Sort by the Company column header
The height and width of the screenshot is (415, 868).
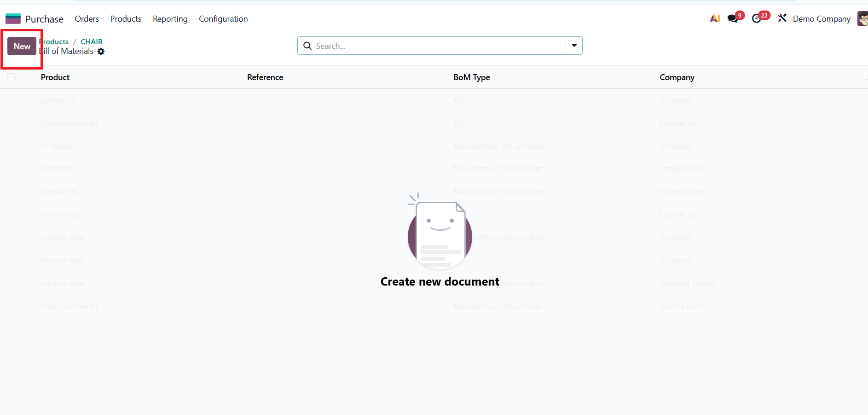(677, 77)
